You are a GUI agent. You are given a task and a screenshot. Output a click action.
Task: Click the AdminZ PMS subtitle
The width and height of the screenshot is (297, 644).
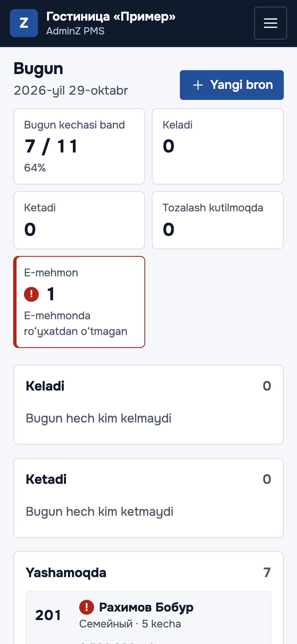coord(75,31)
